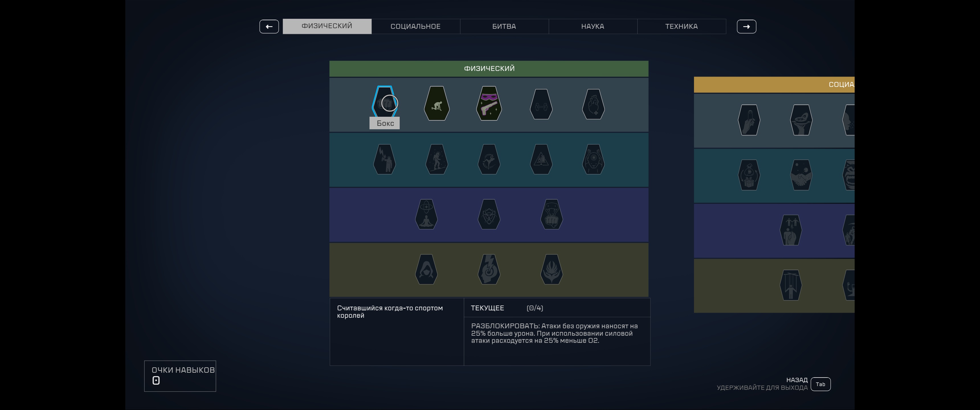The image size is (980, 410).
Task: Select the head with lightning bolt skill
Action: tap(489, 269)
